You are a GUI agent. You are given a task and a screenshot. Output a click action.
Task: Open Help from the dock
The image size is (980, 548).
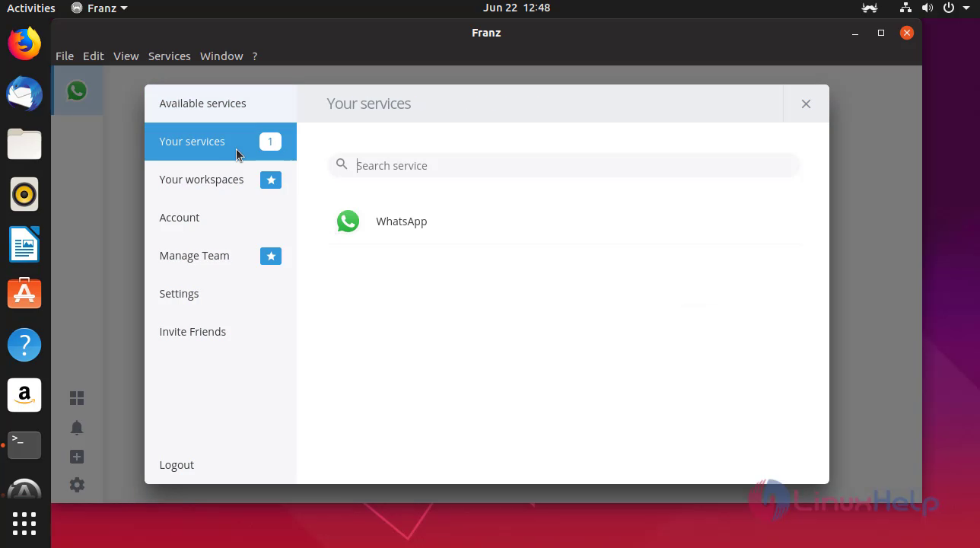(x=24, y=345)
